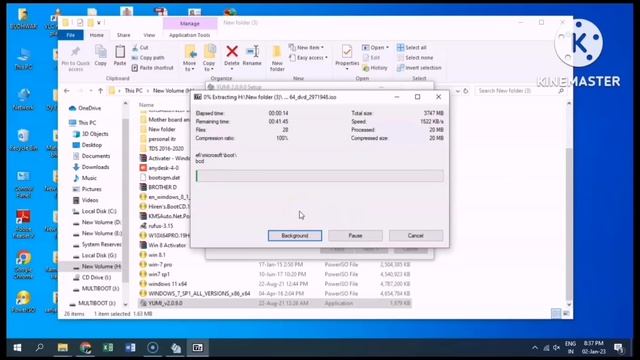640x360 pixels.
Task: Click the extraction progress bar
Action: (320, 176)
